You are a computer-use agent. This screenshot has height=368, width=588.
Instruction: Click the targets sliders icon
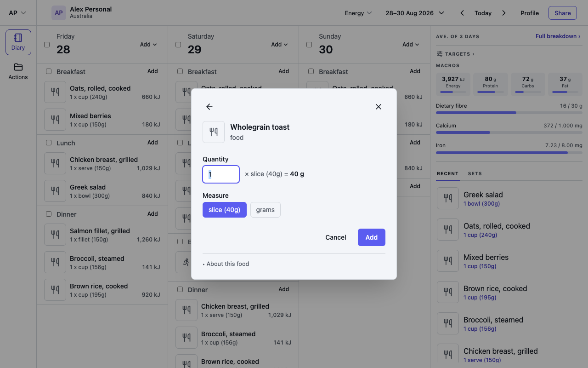440,54
